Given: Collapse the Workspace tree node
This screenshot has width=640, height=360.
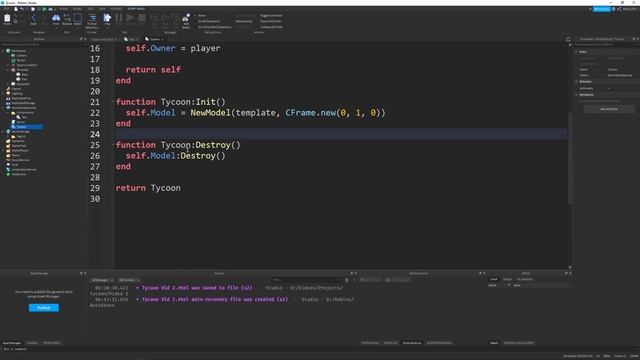Looking at the screenshot, I should click(x=3, y=51).
